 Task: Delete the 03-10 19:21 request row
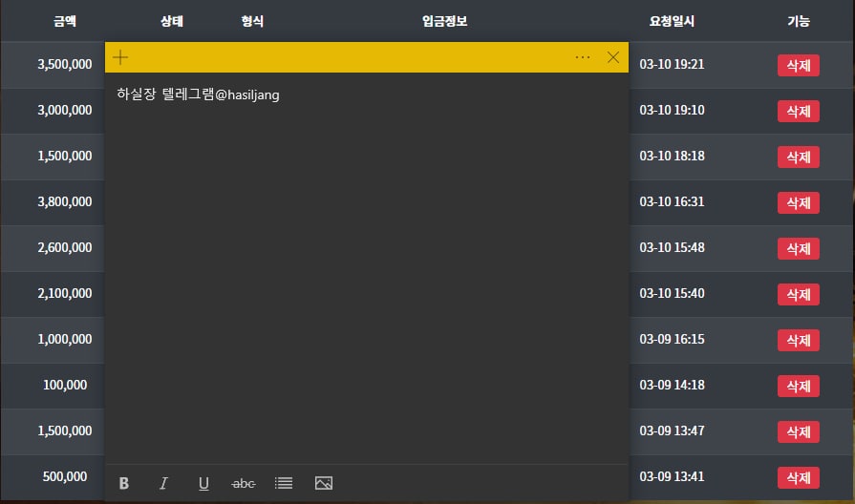[799, 65]
